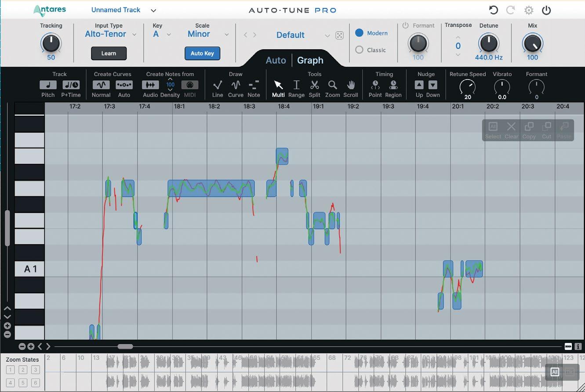Select the Classic mode radio button

point(359,50)
